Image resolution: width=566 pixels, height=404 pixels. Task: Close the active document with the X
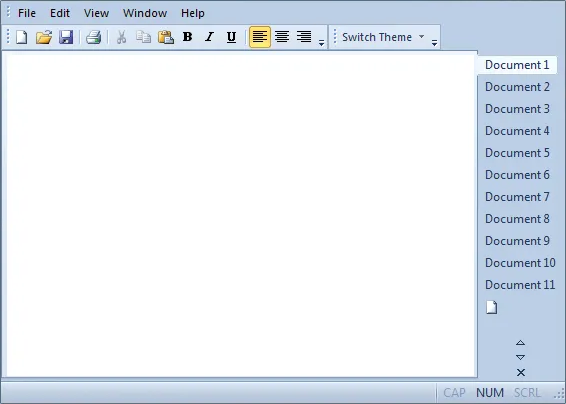pyautogui.click(x=521, y=372)
